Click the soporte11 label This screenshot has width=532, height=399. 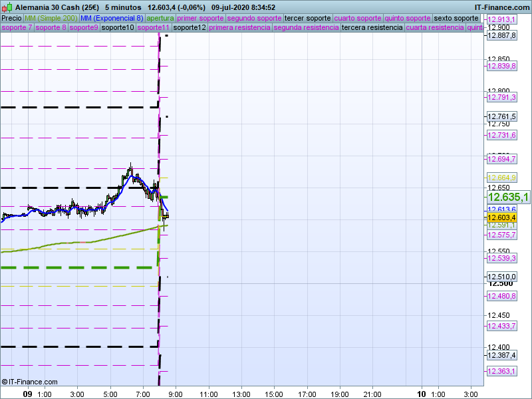154,27
